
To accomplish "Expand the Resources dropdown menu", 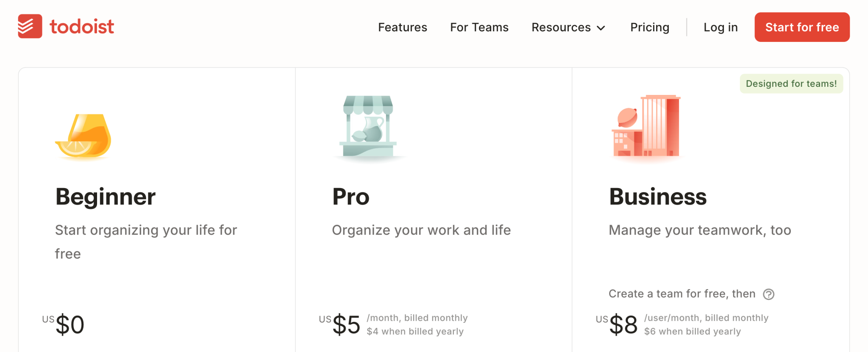I will [561, 28].
